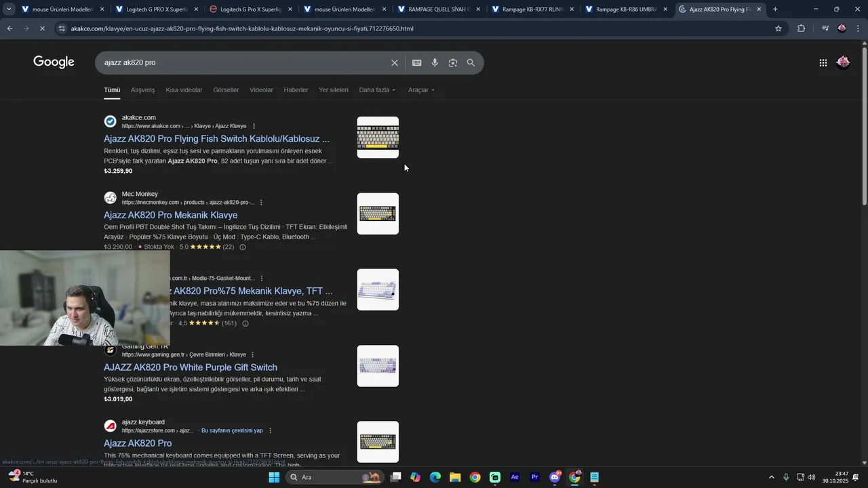868x488 pixels.
Task: Select the Tümü search tab
Action: (x=112, y=90)
